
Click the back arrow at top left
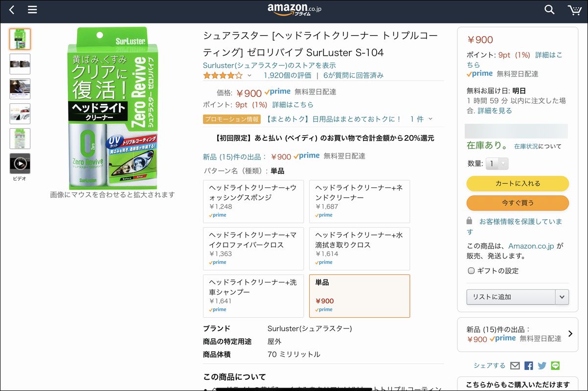click(11, 9)
